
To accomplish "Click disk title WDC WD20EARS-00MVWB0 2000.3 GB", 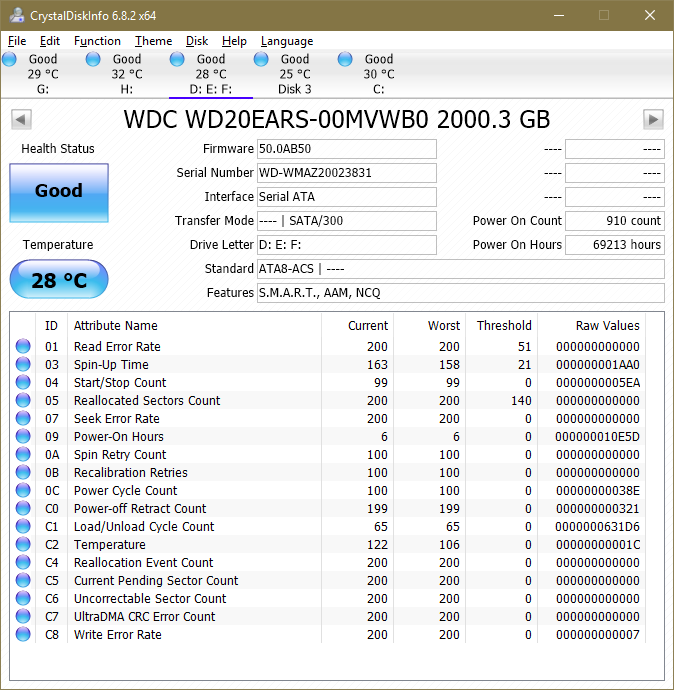I will [337, 119].
